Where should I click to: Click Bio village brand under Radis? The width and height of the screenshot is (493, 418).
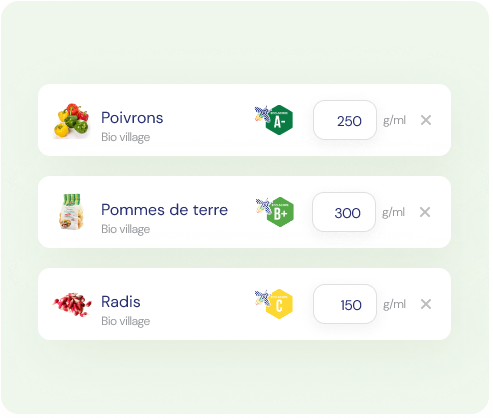click(126, 321)
